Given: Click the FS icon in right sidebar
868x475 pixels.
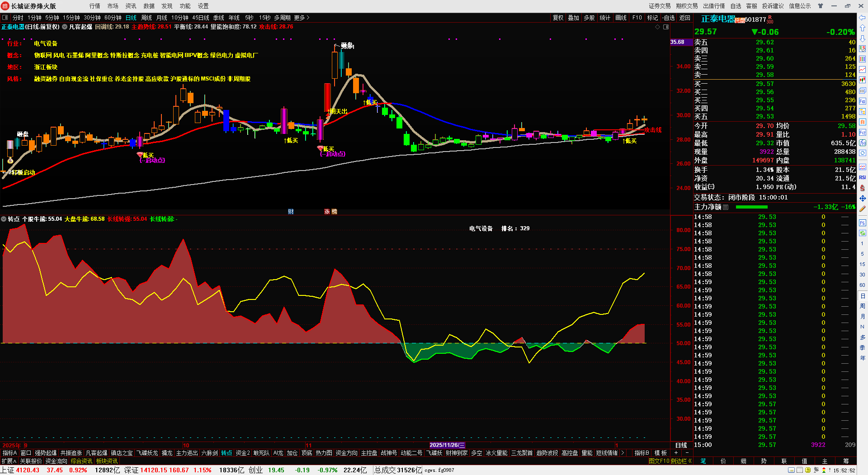Looking at the screenshot, I should pyautogui.click(x=862, y=223).
